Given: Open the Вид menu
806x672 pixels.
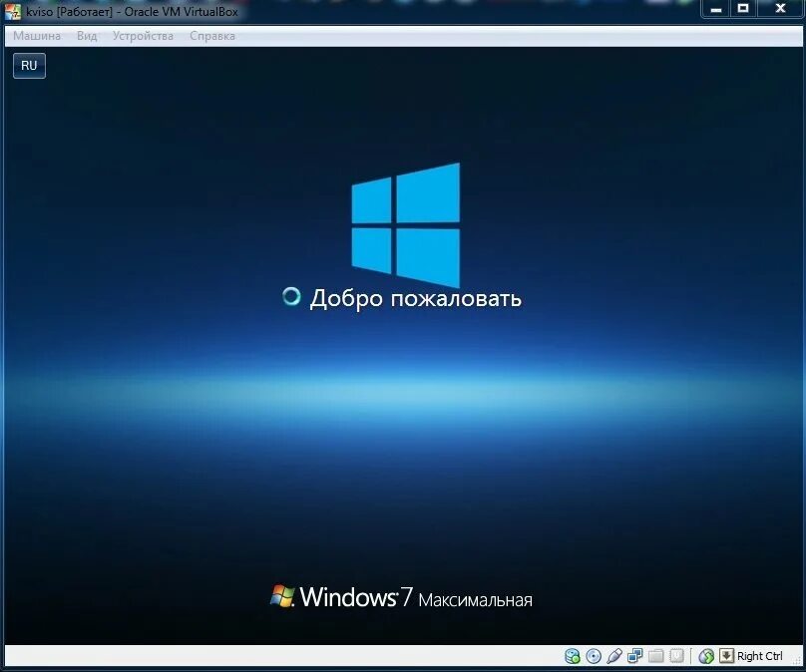Looking at the screenshot, I should (x=86, y=35).
